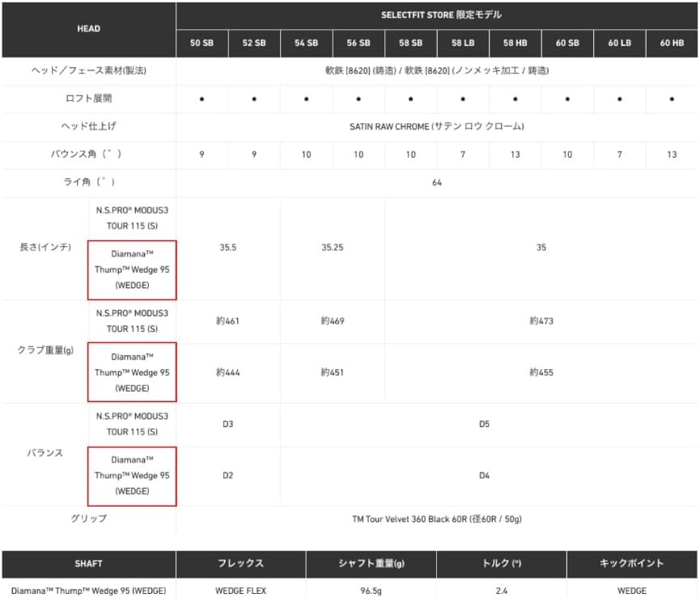Click the loft dot under 60 HB
700x598 pixels.
pos(672,99)
